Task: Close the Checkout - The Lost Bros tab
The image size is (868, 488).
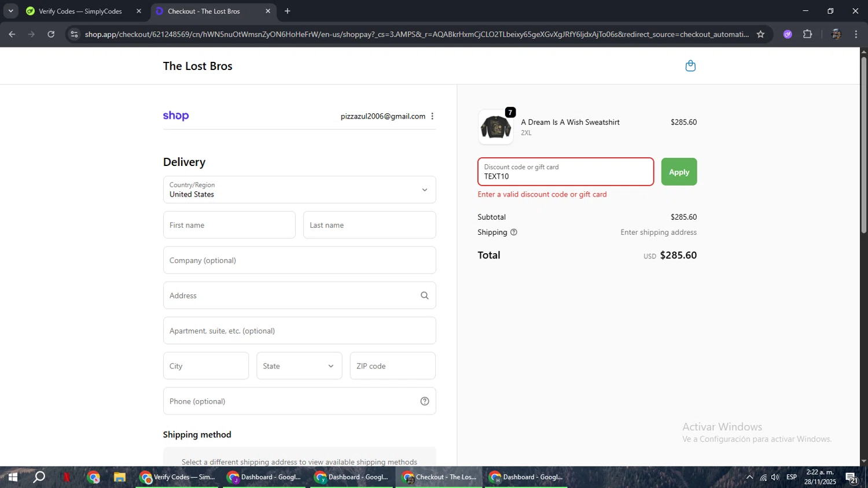Action: pos(268,11)
